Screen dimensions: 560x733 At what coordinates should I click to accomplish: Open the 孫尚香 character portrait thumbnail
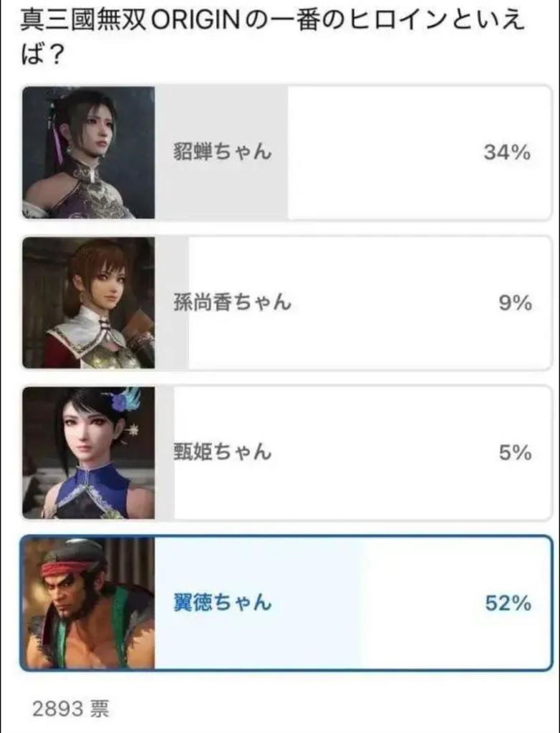[x=88, y=303]
